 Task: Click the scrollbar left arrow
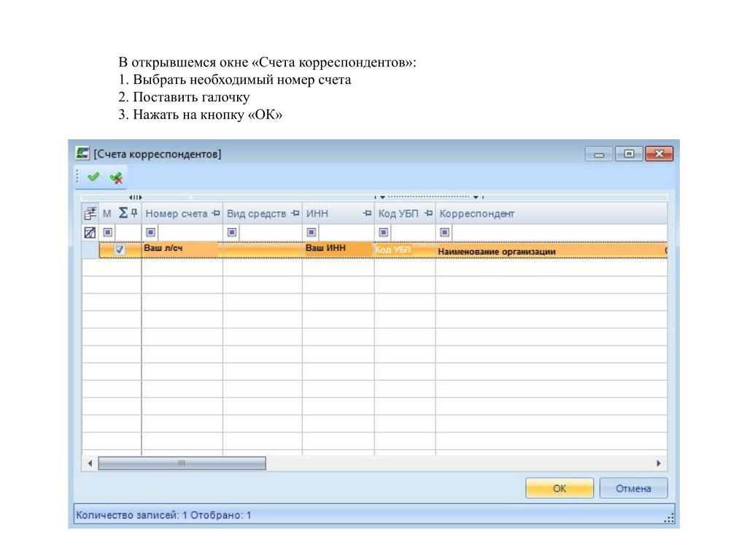(x=90, y=463)
